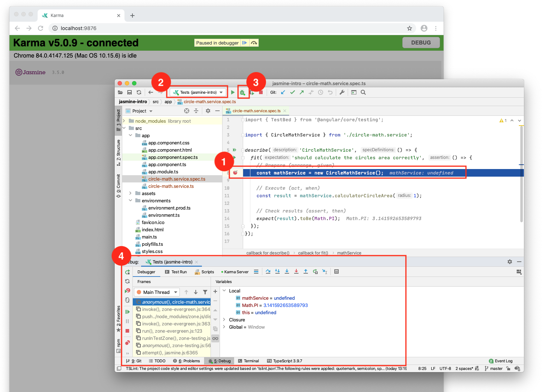Viewport: 542px width, 392px height.
Task: Open circle-math.service.ts in project tree
Action: [171, 186]
